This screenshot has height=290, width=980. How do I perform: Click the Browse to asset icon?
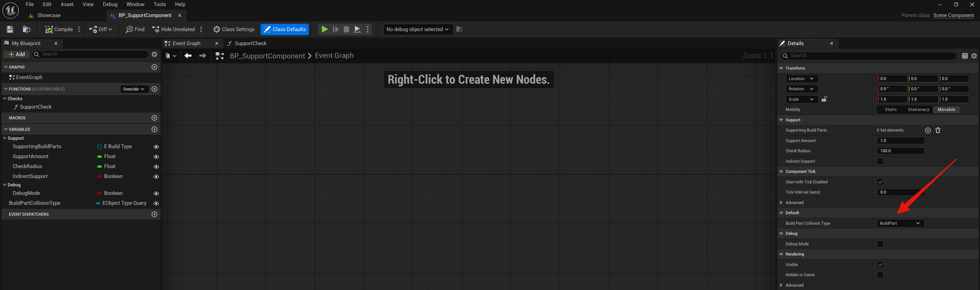click(x=27, y=29)
